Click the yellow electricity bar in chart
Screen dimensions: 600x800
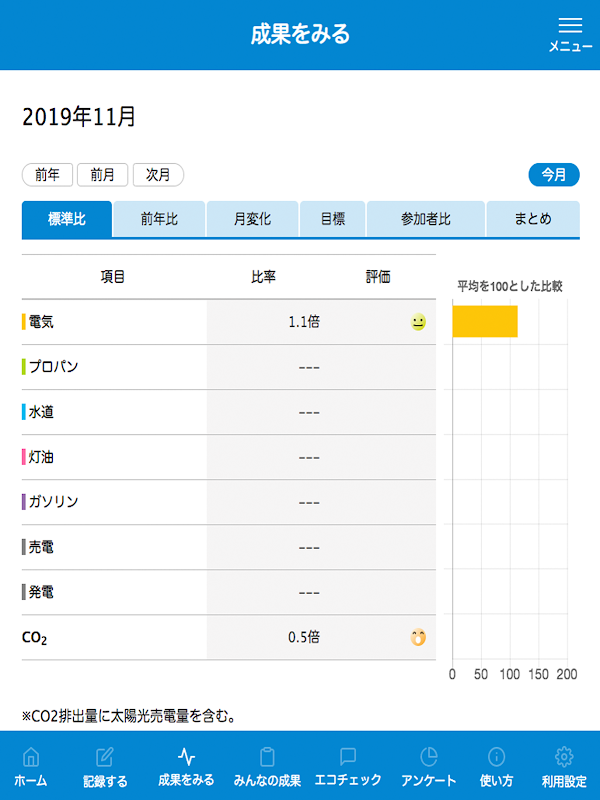(485, 322)
